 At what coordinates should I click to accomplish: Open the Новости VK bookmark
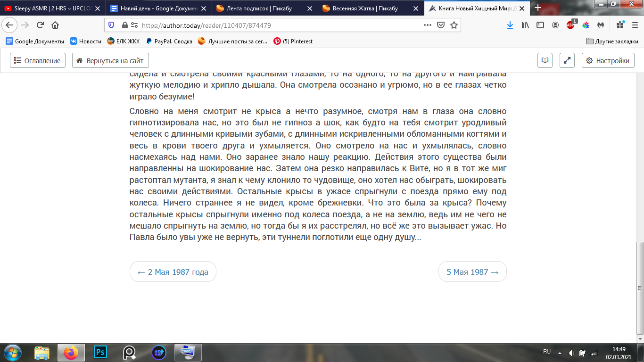coord(86,41)
